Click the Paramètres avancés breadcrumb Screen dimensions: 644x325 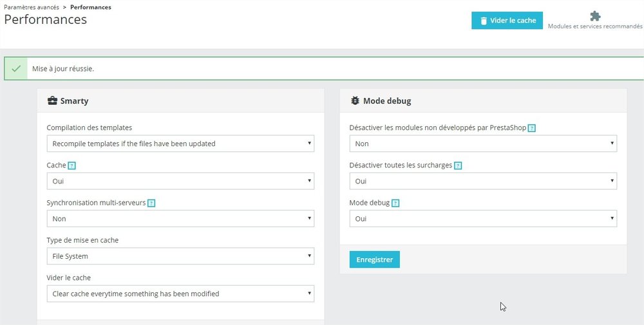click(32, 7)
